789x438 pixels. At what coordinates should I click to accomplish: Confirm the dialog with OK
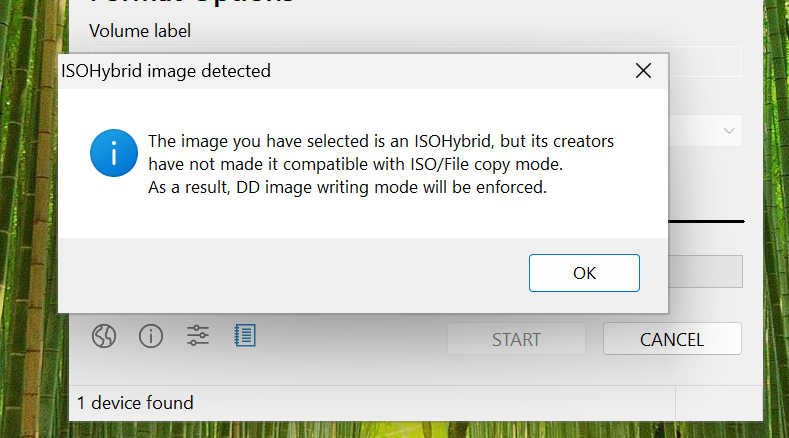(584, 273)
